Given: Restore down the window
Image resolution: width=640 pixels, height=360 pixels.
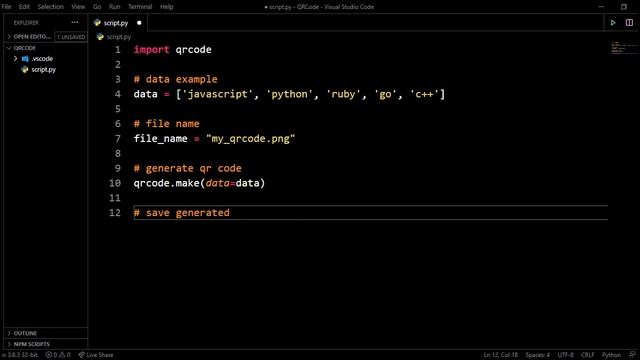Looking at the screenshot, I should [x=624, y=7].
